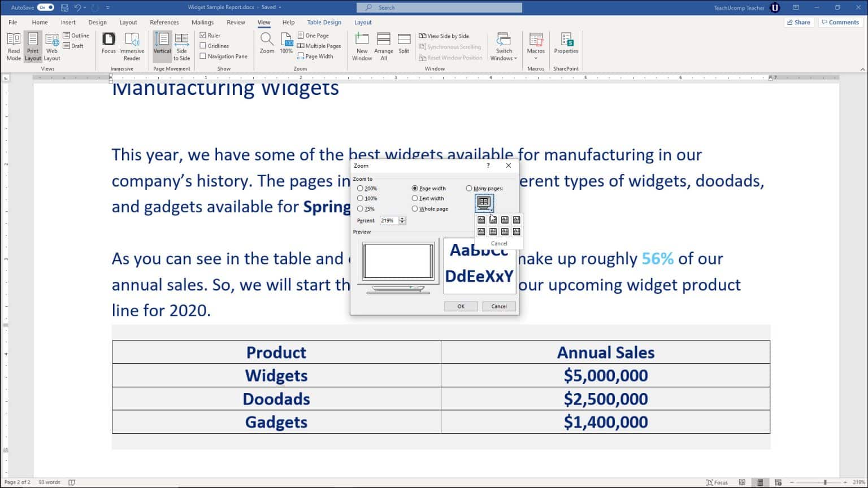
Task: Zoom to Multiple Pages
Action: click(319, 46)
